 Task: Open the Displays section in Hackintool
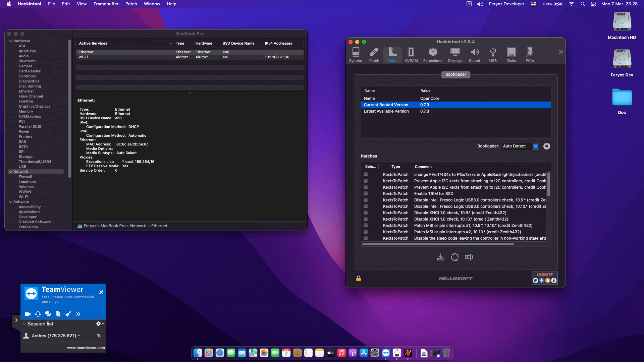click(x=455, y=55)
